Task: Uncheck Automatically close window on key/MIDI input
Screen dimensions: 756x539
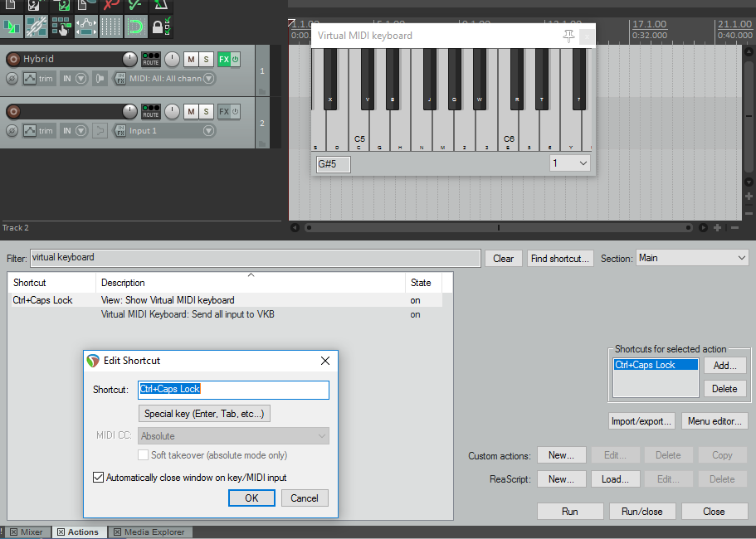Action: point(98,478)
